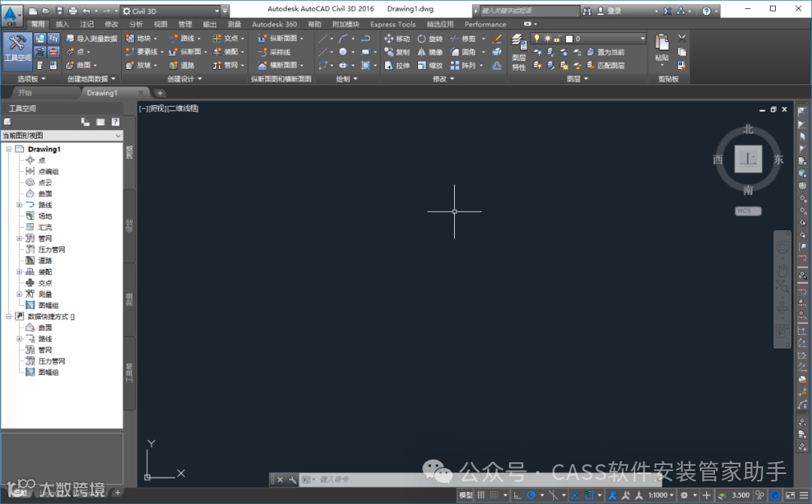Open the 当前图形视图 view dropdown in Toolspace
Image resolution: width=812 pixels, height=504 pixels.
point(62,135)
